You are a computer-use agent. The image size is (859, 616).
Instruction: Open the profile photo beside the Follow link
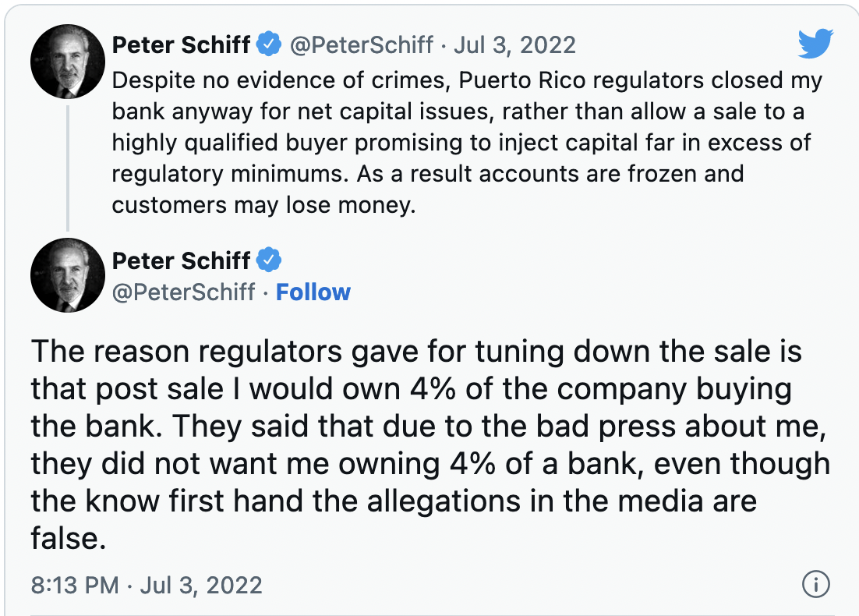(x=67, y=275)
